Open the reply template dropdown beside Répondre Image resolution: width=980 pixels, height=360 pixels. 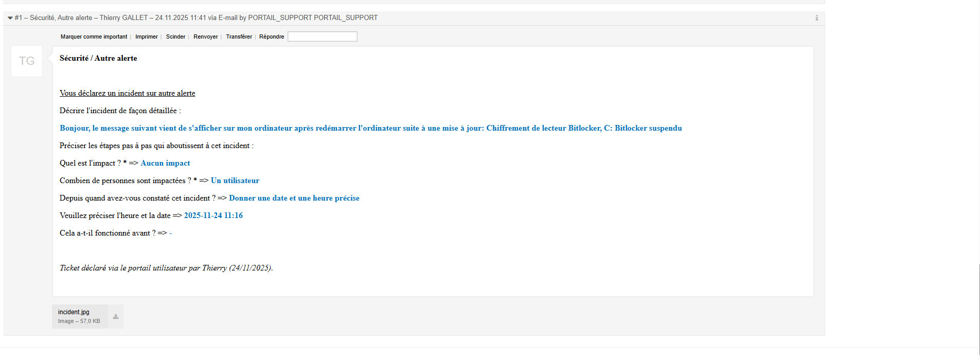322,37
